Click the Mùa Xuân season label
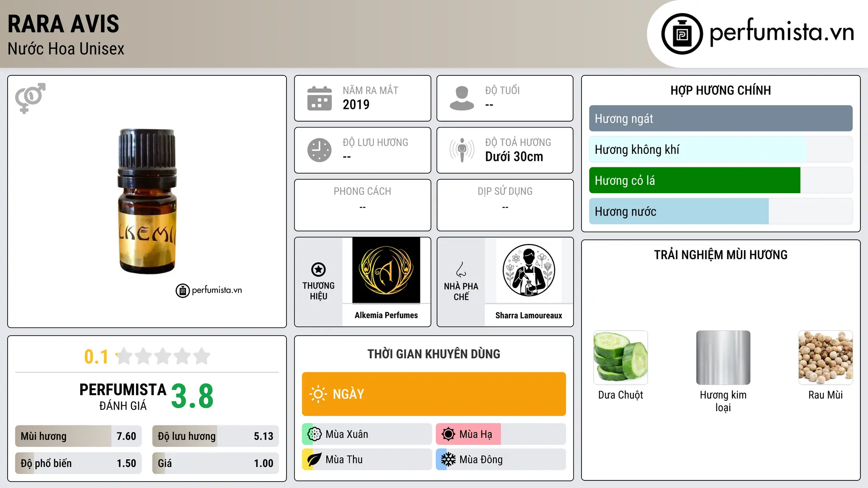This screenshot has width=868, height=488. 347,434
